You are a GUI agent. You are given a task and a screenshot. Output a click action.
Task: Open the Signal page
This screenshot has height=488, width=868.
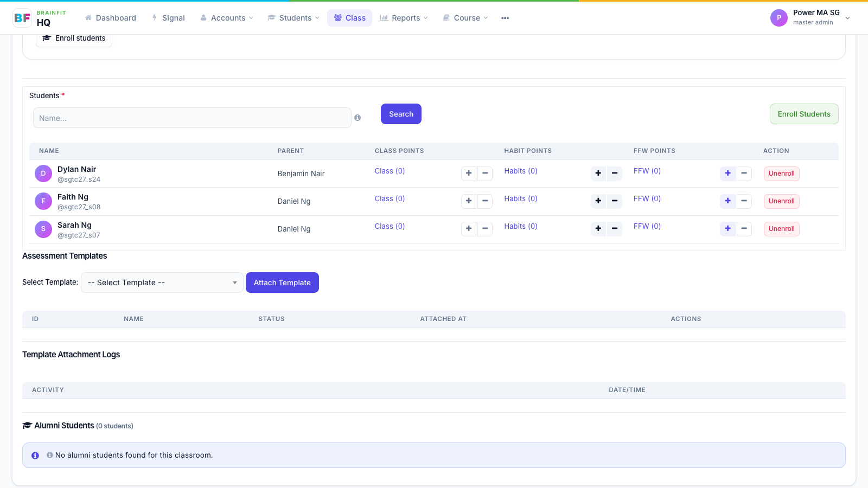pos(169,18)
